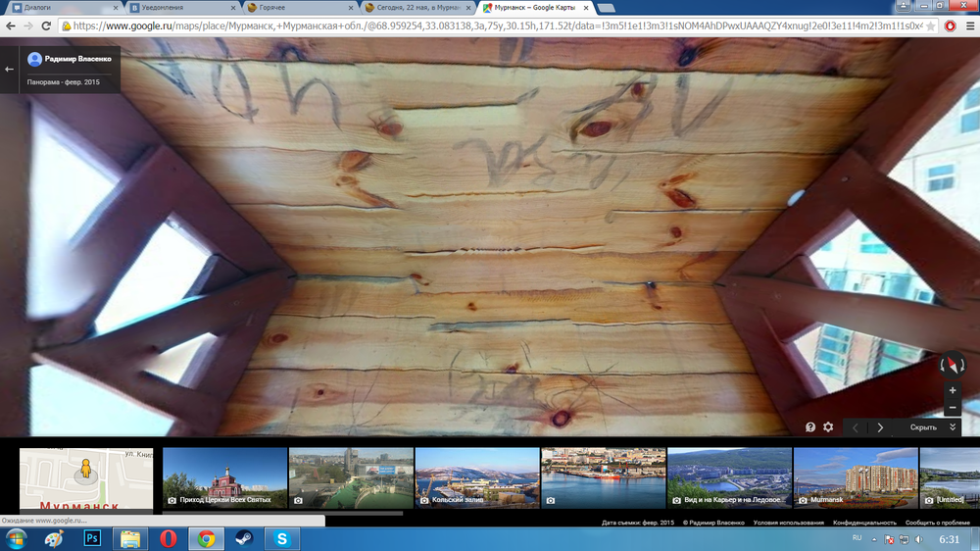Show next photos with right chevron
Image resolution: width=980 pixels, height=551 pixels.
pyautogui.click(x=880, y=427)
